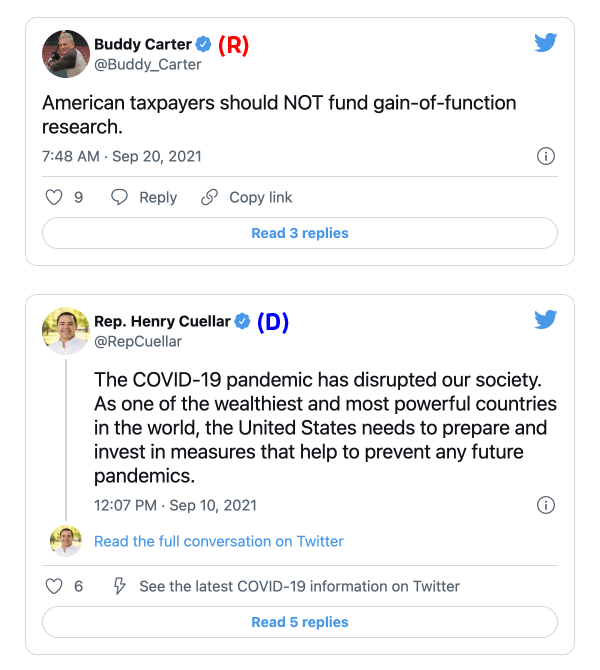Open Read the full conversation on Twitter
Viewport: 600px width, 670px height.
(219, 541)
